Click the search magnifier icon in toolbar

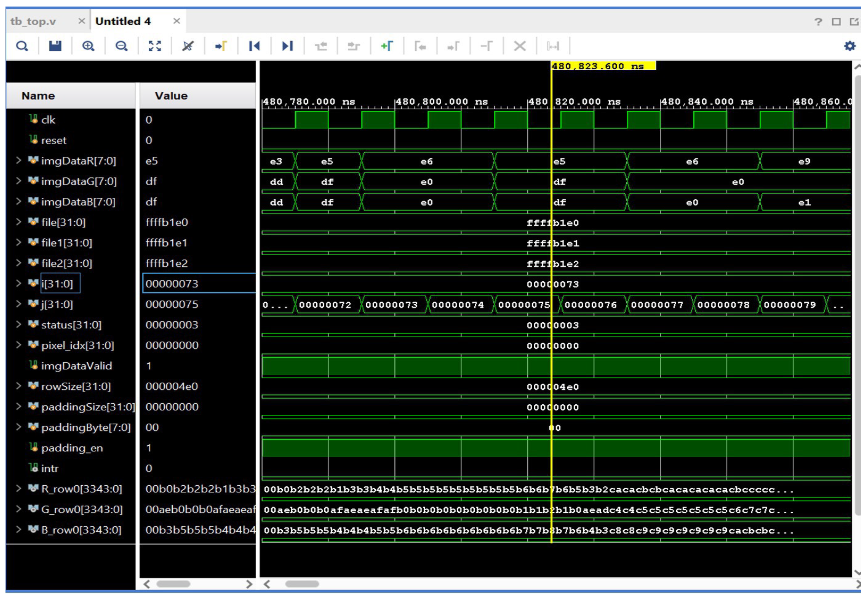[x=22, y=46]
